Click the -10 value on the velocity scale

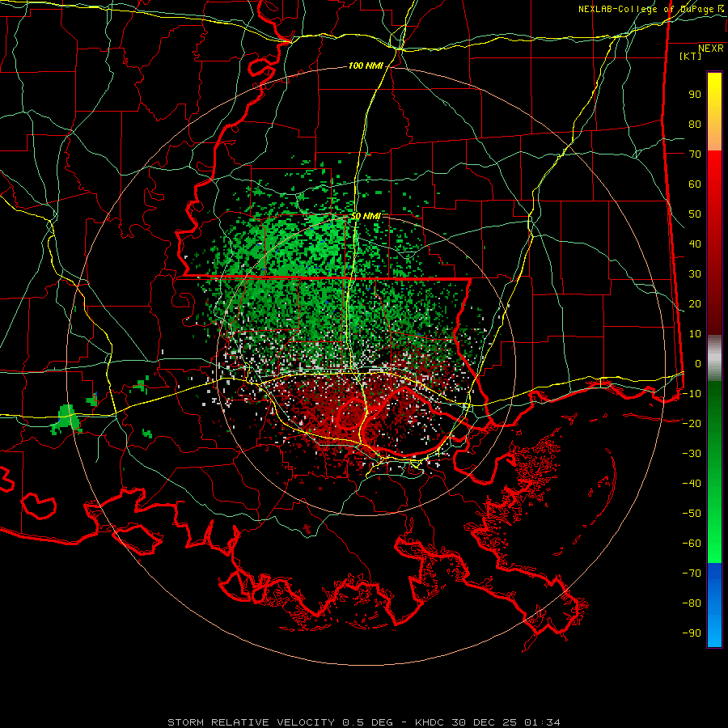(692, 394)
